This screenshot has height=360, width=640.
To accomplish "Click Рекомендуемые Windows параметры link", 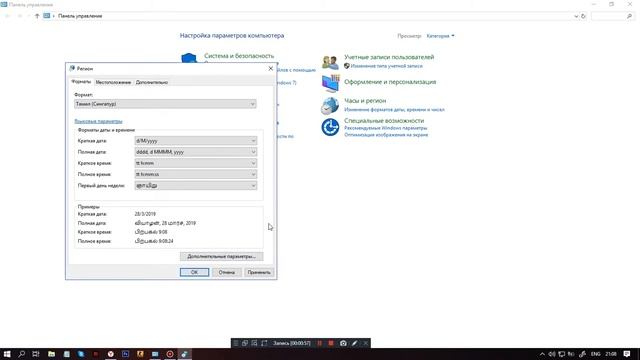I will [386, 128].
